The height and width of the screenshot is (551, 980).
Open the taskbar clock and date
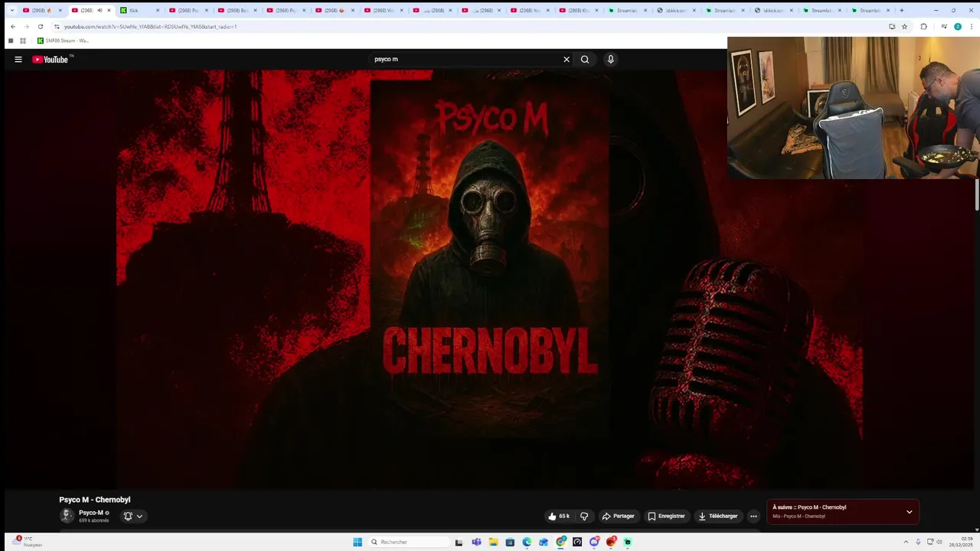(960, 542)
